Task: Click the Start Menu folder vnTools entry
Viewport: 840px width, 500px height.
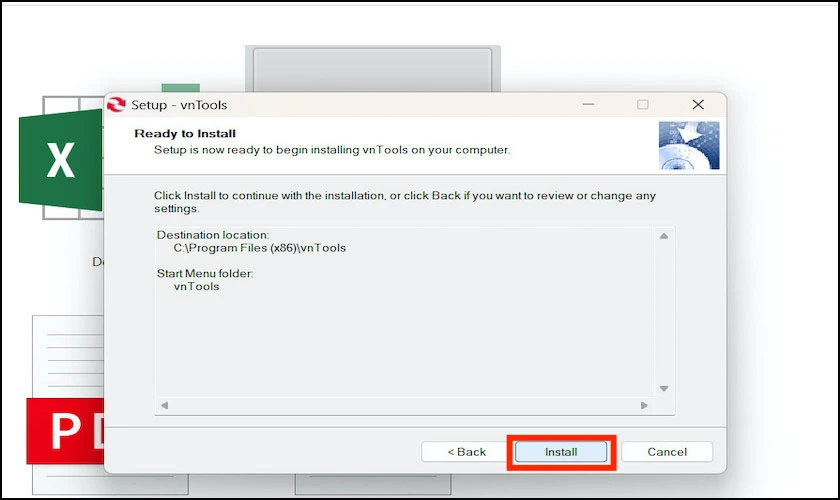Action: coord(197,287)
